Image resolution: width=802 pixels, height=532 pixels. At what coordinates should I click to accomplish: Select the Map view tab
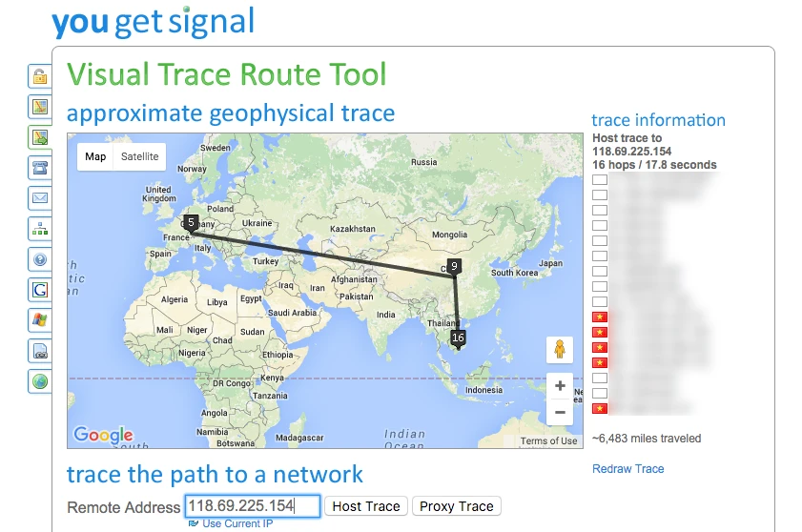point(95,156)
